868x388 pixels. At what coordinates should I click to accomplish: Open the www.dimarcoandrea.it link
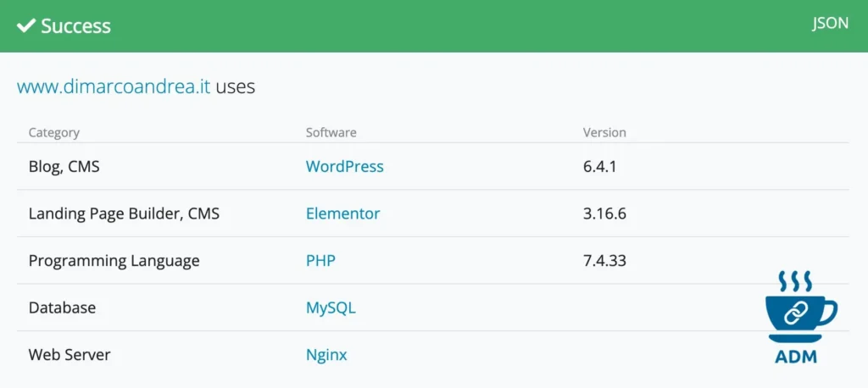(x=114, y=87)
